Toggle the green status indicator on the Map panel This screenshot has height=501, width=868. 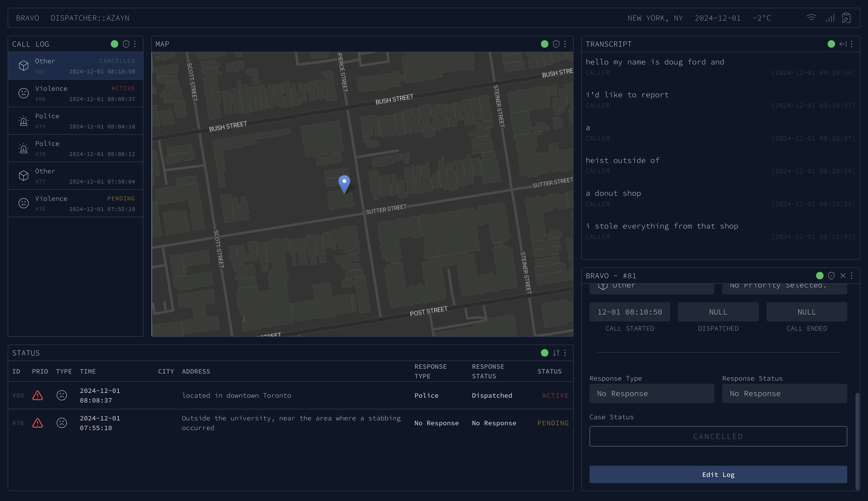(544, 44)
